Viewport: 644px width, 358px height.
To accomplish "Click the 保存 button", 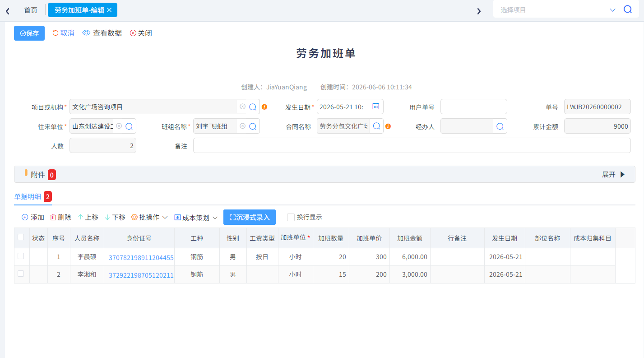I will [29, 33].
